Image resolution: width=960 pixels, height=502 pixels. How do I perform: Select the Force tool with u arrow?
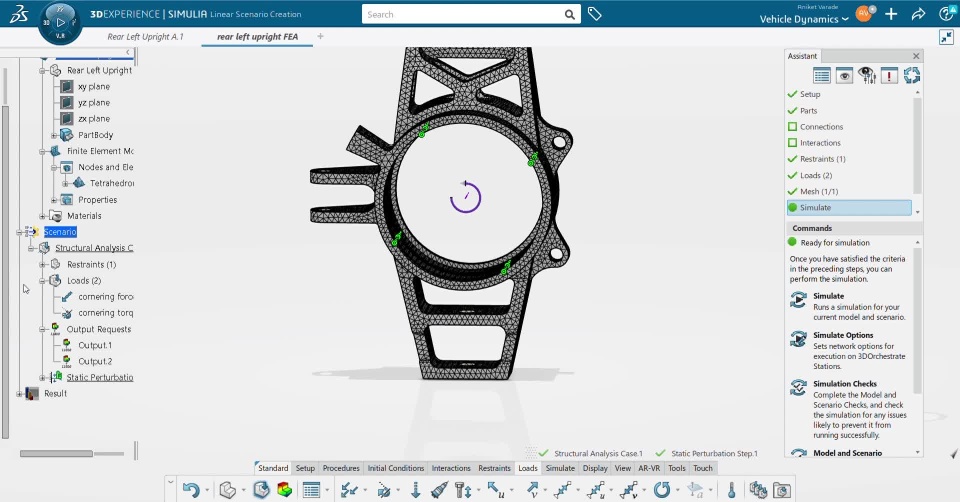[496, 490]
